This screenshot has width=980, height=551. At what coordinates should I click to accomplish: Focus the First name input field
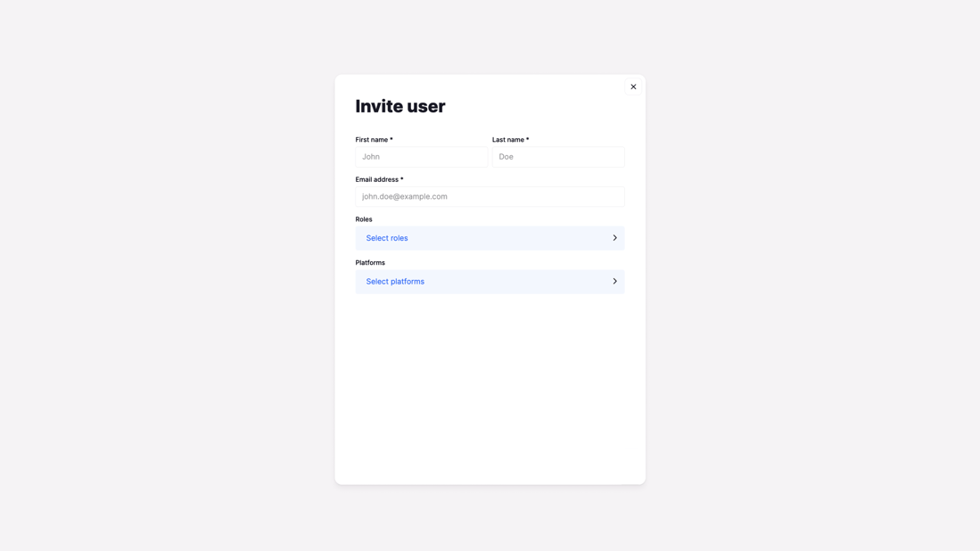[421, 157]
